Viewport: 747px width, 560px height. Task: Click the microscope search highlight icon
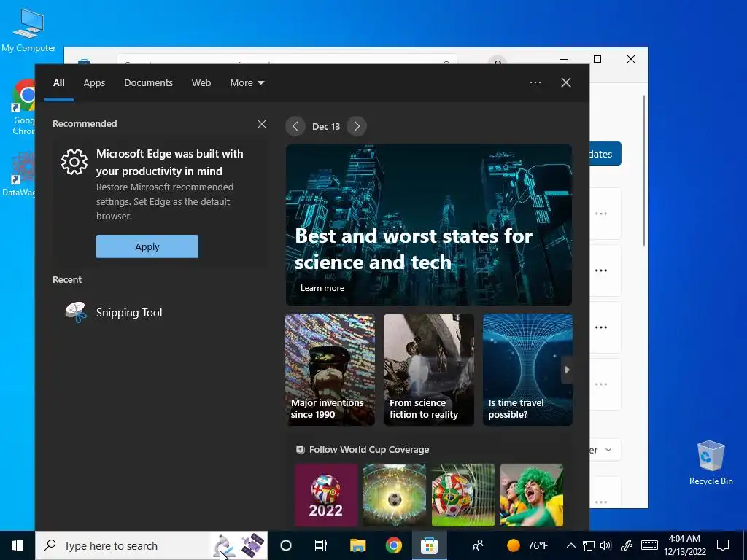coord(223,545)
